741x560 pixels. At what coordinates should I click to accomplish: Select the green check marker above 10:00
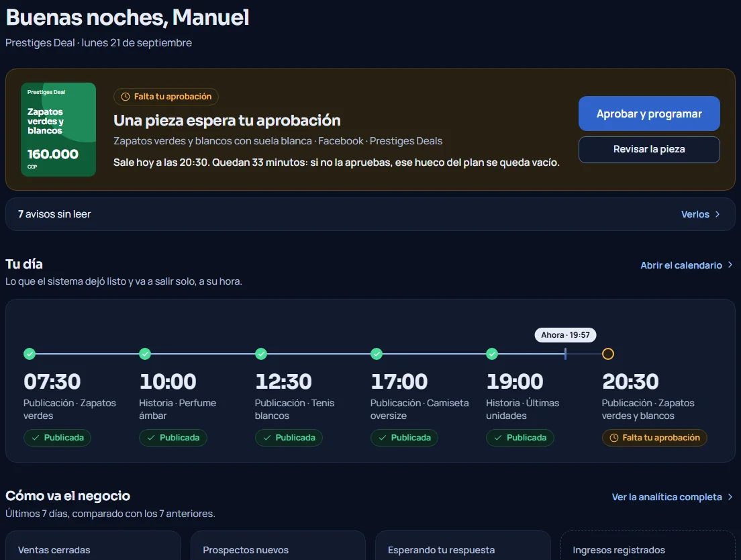click(145, 354)
